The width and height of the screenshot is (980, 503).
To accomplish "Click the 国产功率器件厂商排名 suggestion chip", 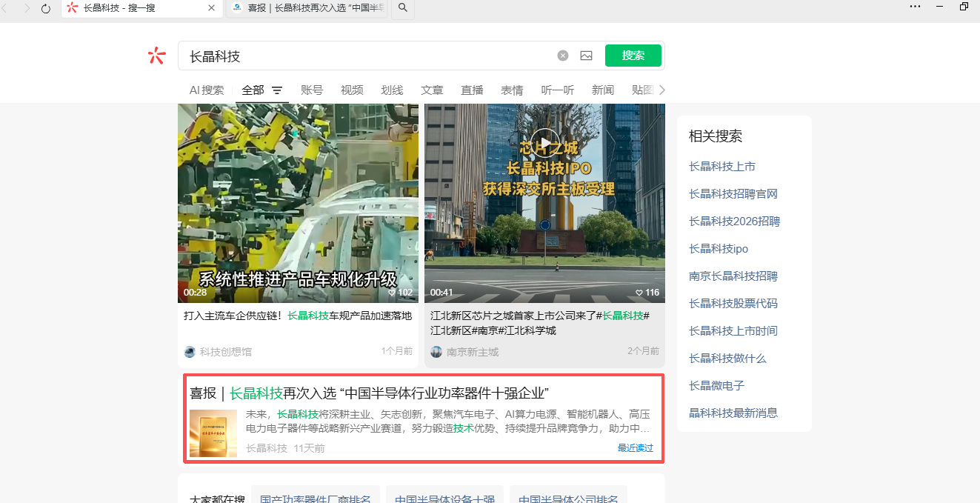I will [316, 496].
